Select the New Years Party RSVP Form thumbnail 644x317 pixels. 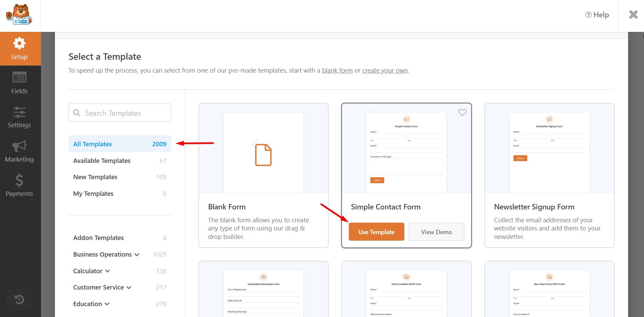tap(549, 289)
